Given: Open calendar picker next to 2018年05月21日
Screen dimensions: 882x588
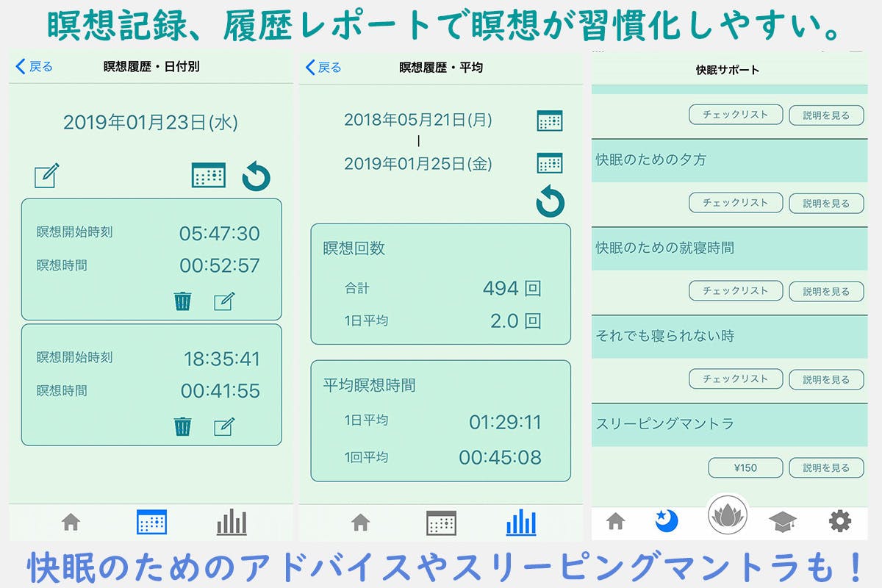Looking at the screenshot, I should pos(550,121).
